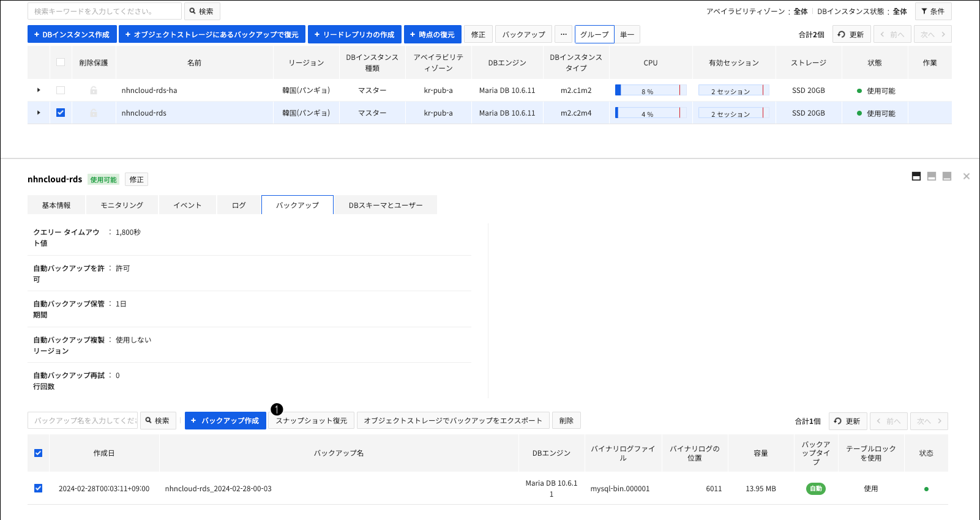Uncheck backup nhncloud-rds_2024-02-28-00-03 checkbox
The width and height of the screenshot is (980, 520).
coord(39,488)
